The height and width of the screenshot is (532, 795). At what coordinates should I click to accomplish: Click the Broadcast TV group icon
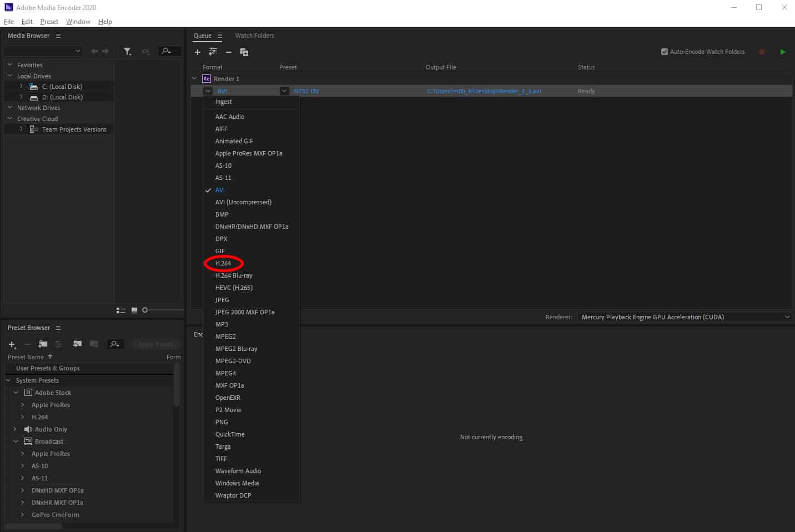[28, 441]
